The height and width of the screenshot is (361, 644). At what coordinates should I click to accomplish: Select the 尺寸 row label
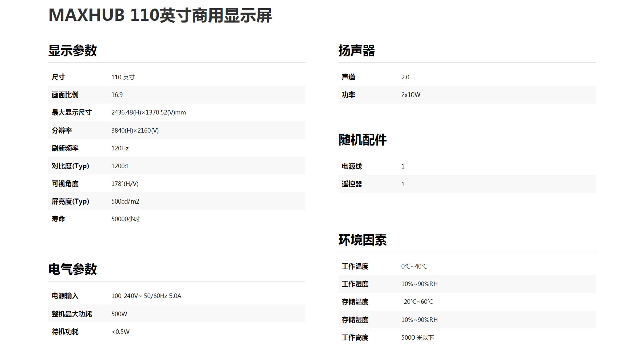[58, 77]
